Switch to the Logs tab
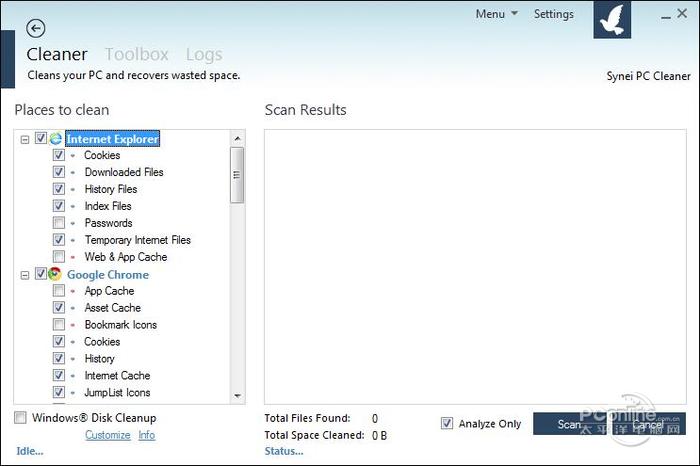Image resolution: width=700 pixels, height=466 pixels. point(204,54)
